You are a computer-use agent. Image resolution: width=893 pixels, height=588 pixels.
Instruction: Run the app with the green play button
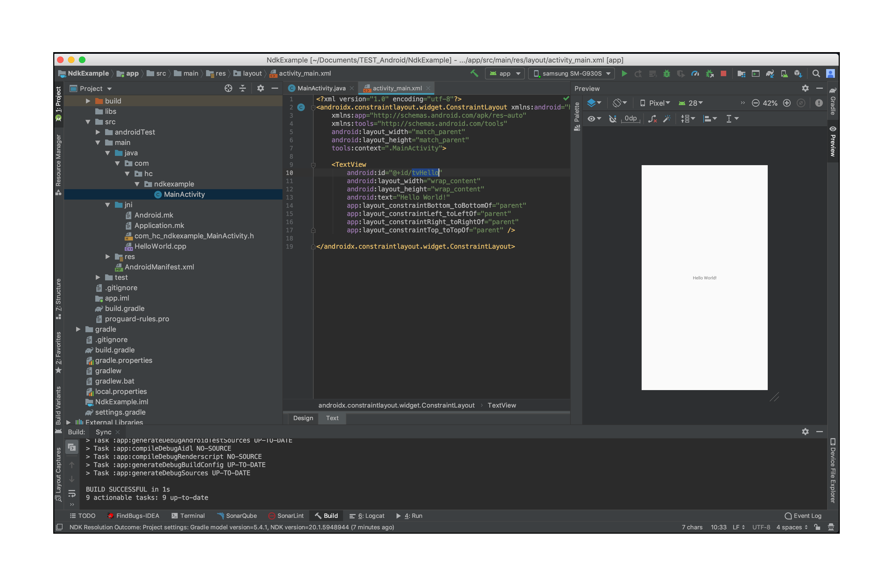pyautogui.click(x=624, y=73)
